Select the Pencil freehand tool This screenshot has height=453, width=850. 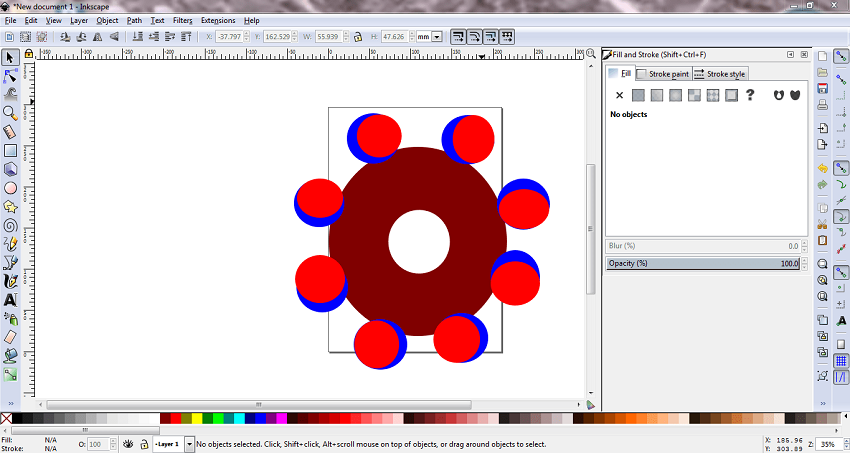point(10,244)
